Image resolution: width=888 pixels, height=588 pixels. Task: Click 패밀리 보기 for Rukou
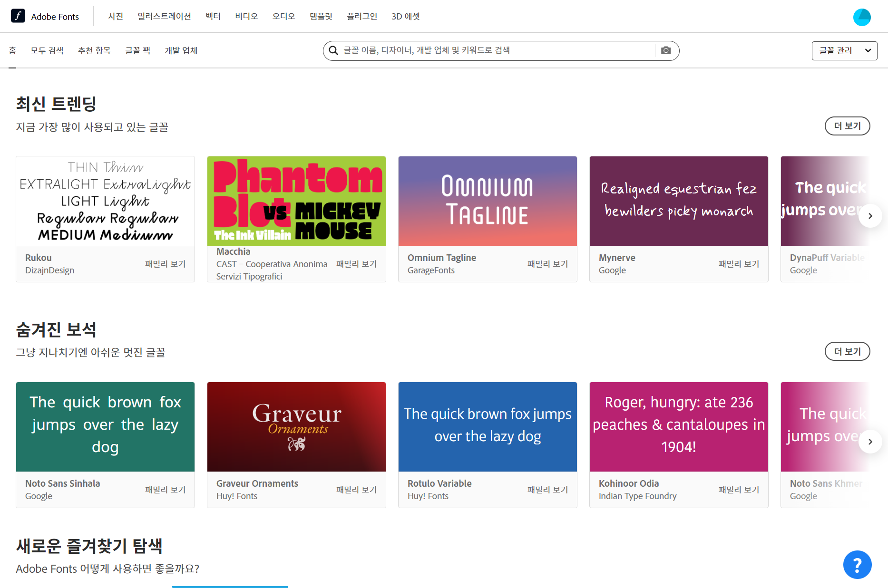[165, 264]
